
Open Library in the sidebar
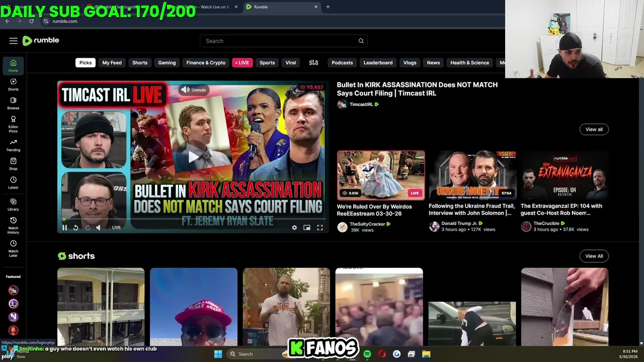tap(13, 205)
